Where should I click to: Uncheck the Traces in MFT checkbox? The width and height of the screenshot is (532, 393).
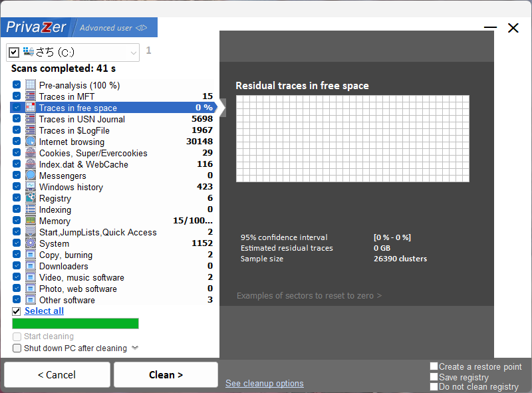[x=16, y=96]
